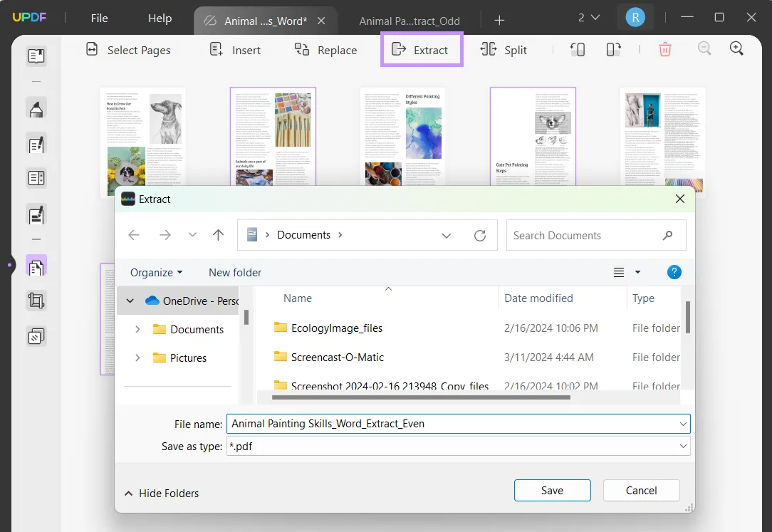
Task: Open recent locations dropdown chevron
Action: coord(192,235)
